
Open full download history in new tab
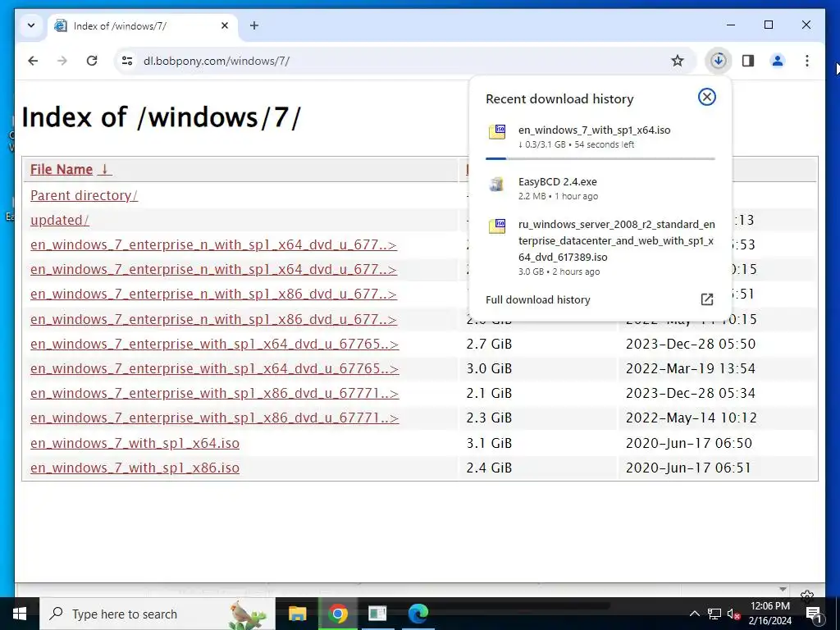(707, 299)
